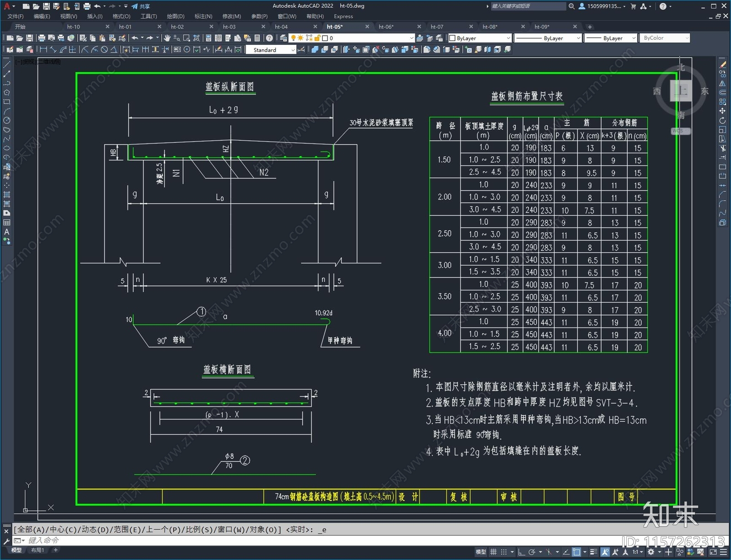Open the 标注(N) menu
Viewport: 731px width, 560px height.
pyautogui.click(x=203, y=16)
